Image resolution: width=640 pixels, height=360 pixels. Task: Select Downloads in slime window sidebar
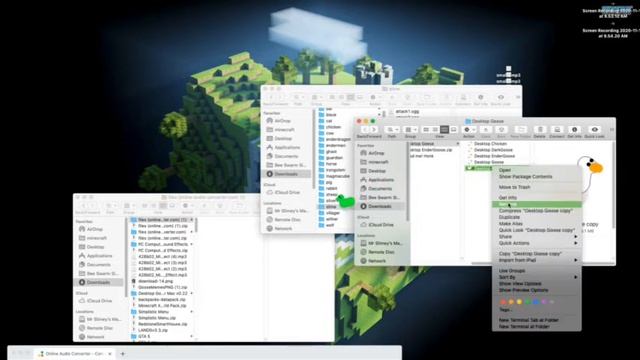pos(285,174)
